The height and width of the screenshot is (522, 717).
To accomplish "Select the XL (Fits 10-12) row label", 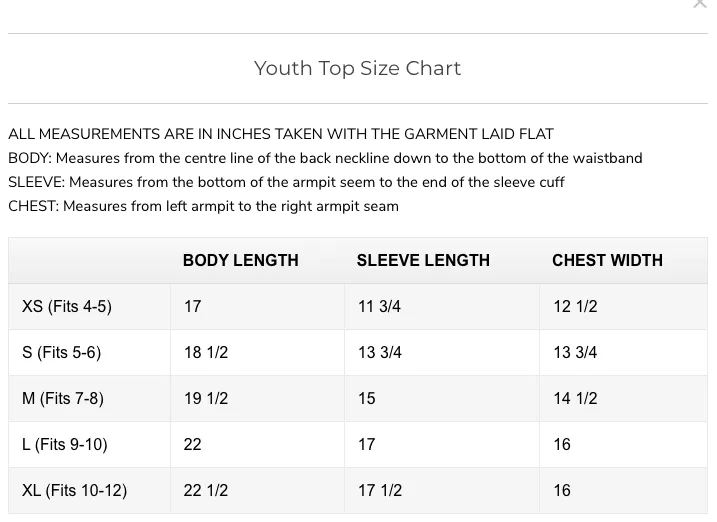I will tap(75, 490).
